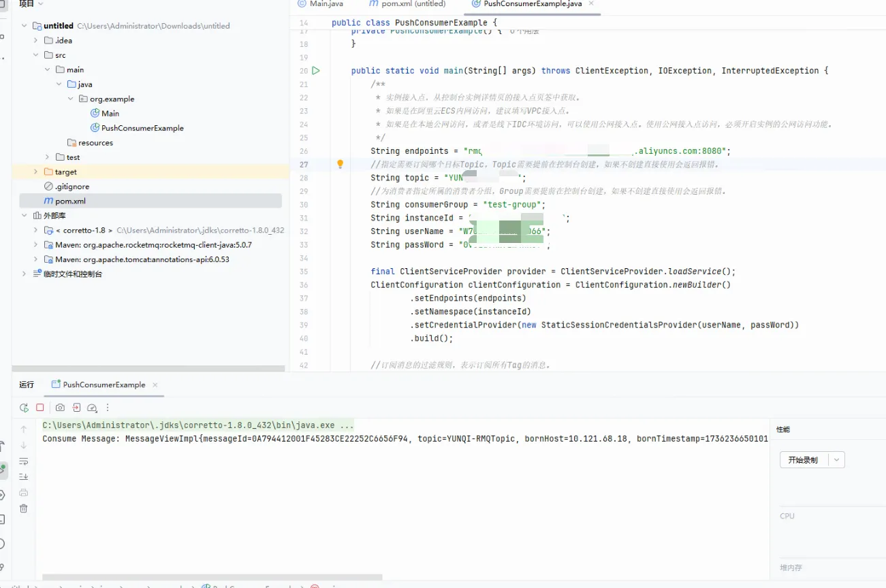Image resolution: width=886 pixels, height=588 pixels.
Task: Toggle scroll to end of console
Action: click(x=24, y=476)
